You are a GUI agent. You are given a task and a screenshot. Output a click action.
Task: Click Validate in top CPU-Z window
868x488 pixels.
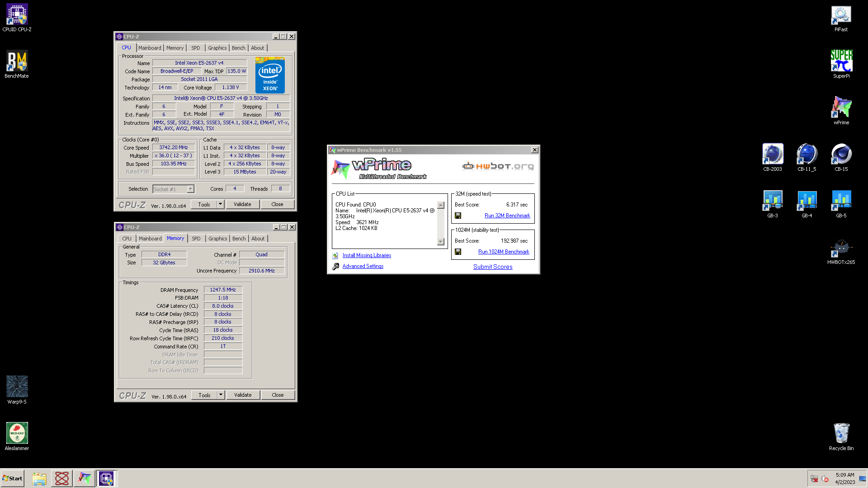pos(242,204)
